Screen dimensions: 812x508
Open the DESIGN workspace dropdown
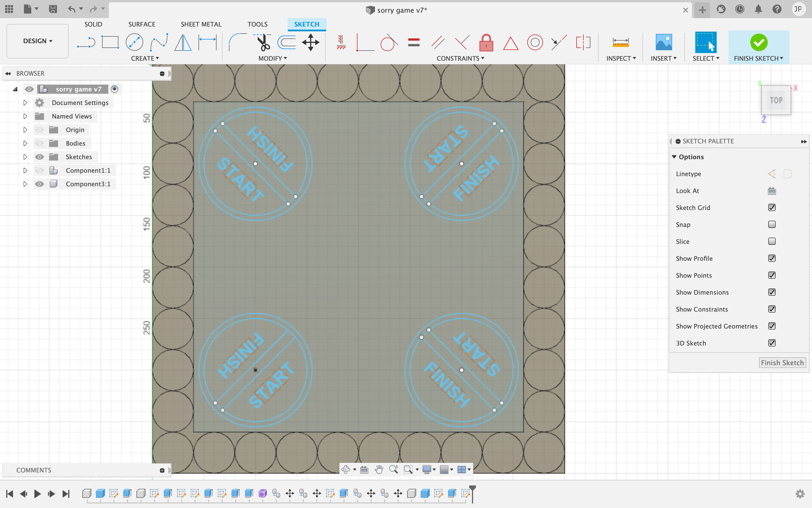37,41
